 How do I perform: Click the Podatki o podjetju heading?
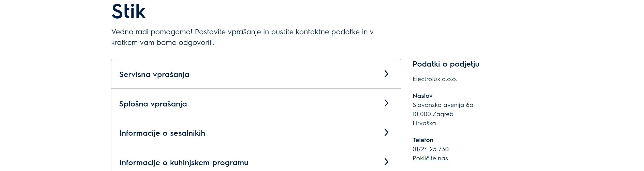point(446,64)
